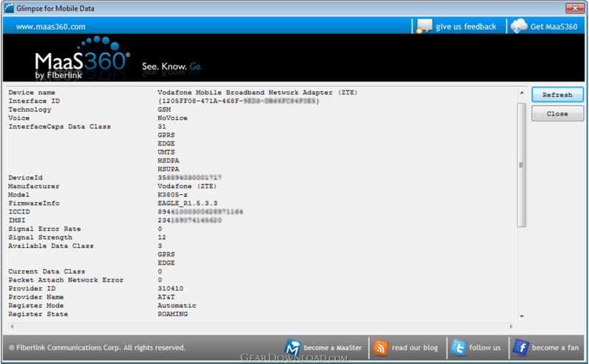Click the Provider Name value AT&T

[166, 297]
